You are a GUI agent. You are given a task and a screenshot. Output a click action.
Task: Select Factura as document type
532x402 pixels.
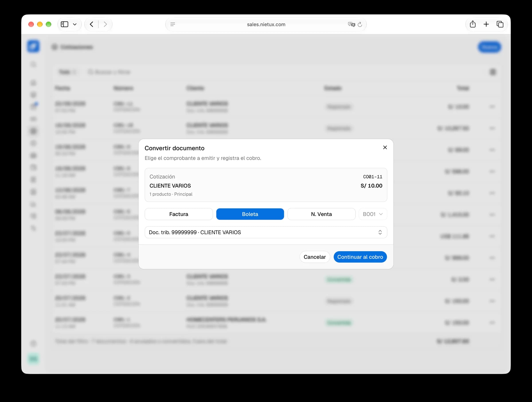pyautogui.click(x=179, y=214)
